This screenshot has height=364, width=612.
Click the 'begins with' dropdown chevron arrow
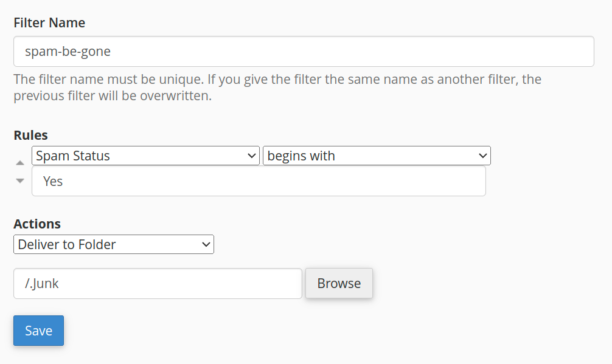click(483, 156)
